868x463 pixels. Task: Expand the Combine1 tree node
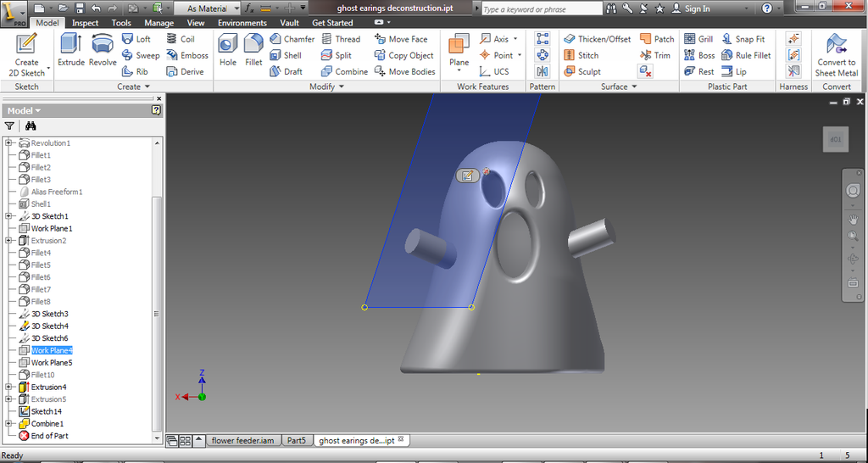[x=8, y=424]
